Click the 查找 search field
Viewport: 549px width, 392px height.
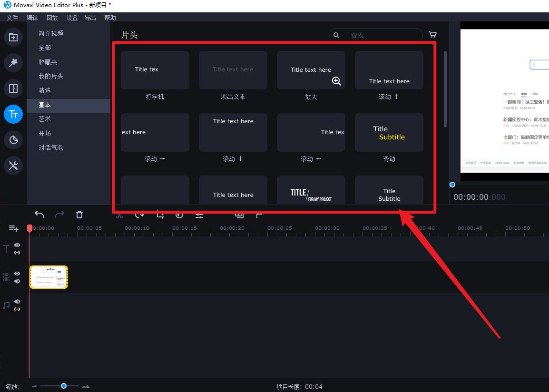[x=376, y=35]
